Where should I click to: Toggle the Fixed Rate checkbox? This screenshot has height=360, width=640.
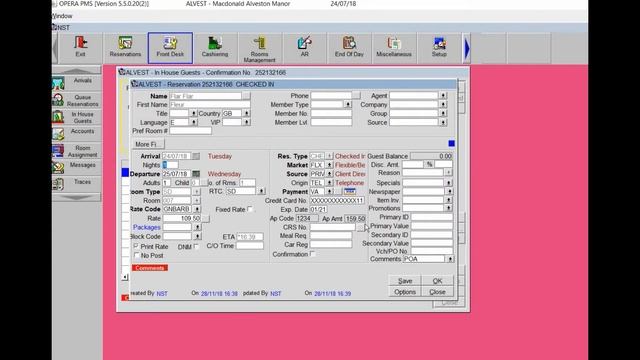click(250, 209)
